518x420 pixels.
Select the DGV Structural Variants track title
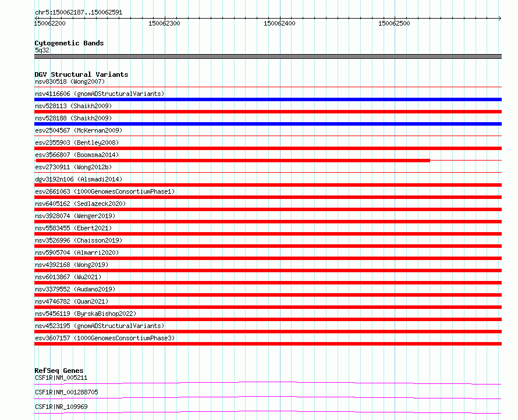pyautogui.click(x=81, y=74)
